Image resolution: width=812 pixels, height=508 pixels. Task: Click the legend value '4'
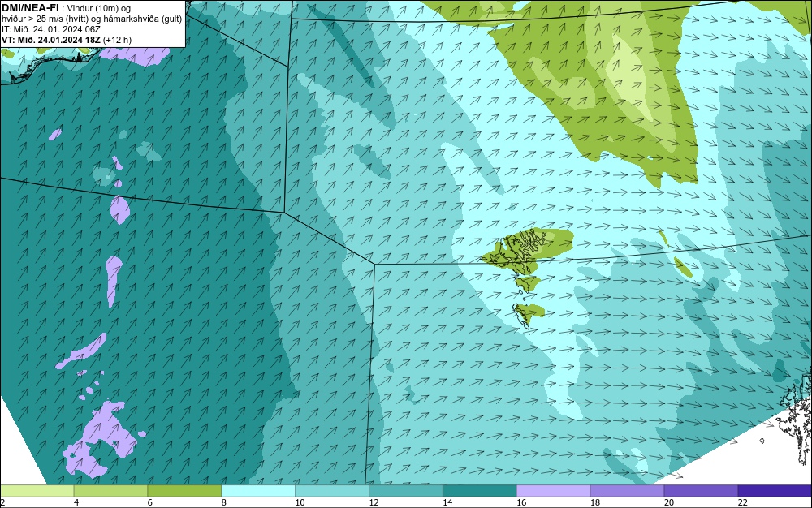(x=76, y=502)
